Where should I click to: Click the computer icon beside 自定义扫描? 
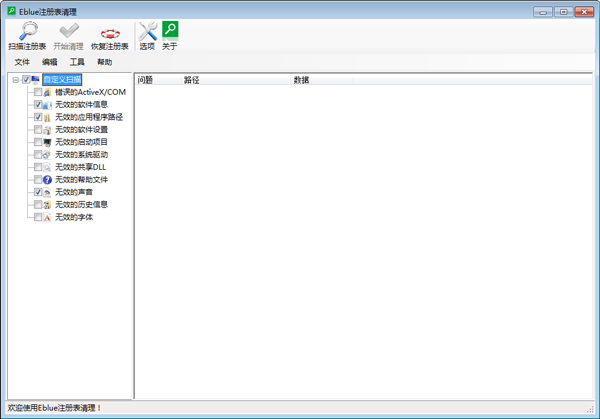[36, 80]
